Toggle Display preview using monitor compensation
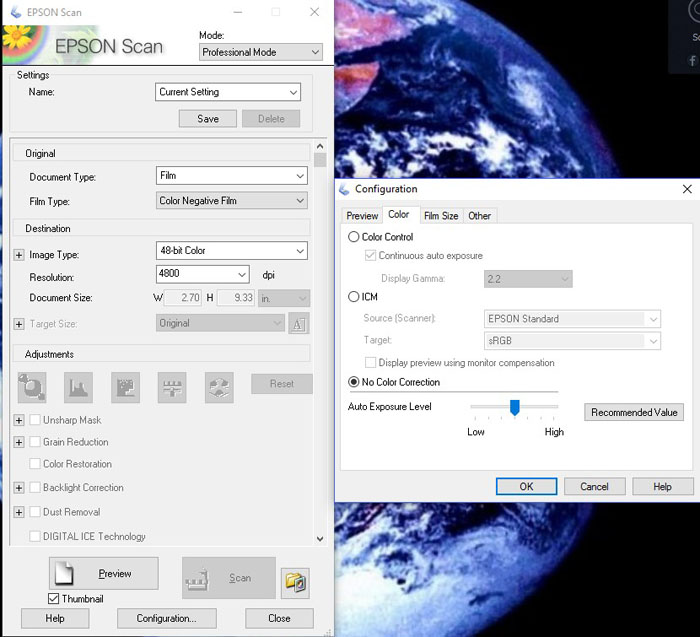This screenshot has height=637, width=700. pyautogui.click(x=370, y=362)
